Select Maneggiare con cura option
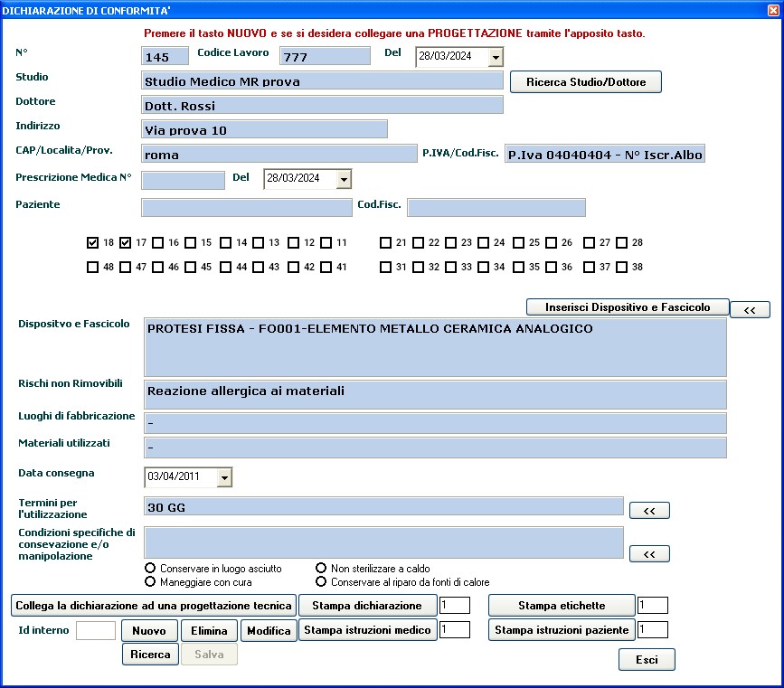This screenshot has height=688, width=784. click(x=150, y=581)
